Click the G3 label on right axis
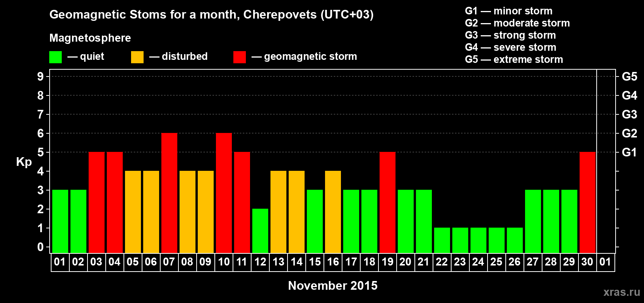The width and height of the screenshot is (644, 303). [x=630, y=114]
